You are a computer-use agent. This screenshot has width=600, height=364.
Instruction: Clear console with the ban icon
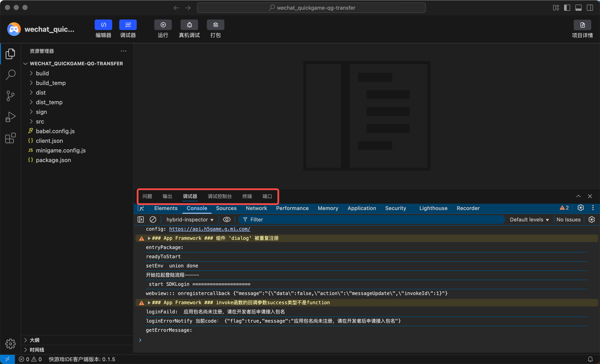153,219
